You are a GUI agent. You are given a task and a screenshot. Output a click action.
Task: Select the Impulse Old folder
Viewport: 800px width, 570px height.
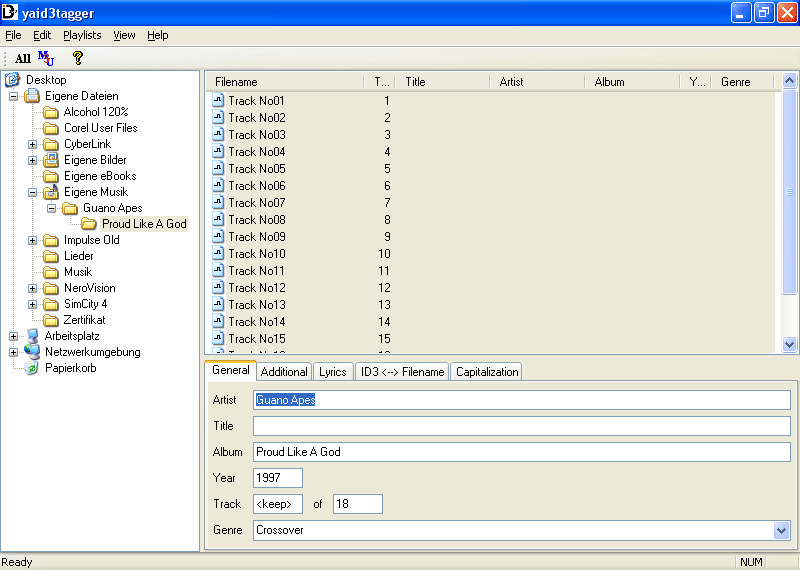91,240
